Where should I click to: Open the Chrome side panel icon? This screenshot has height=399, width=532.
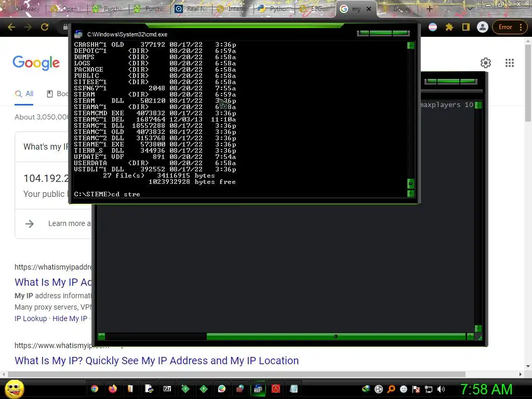466,27
